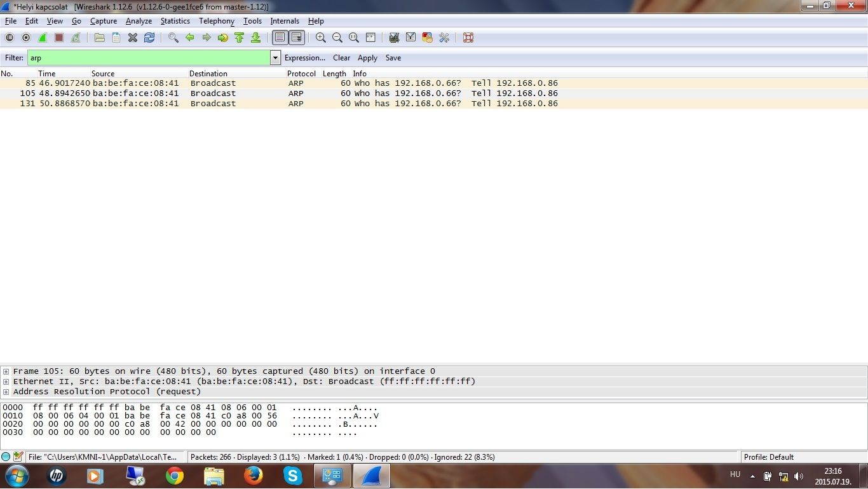Open the Tools menu
868x489 pixels.
point(252,21)
